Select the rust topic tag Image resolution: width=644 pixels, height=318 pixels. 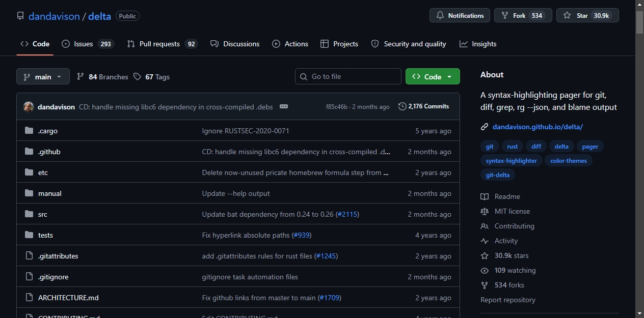click(x=513, y=146)
